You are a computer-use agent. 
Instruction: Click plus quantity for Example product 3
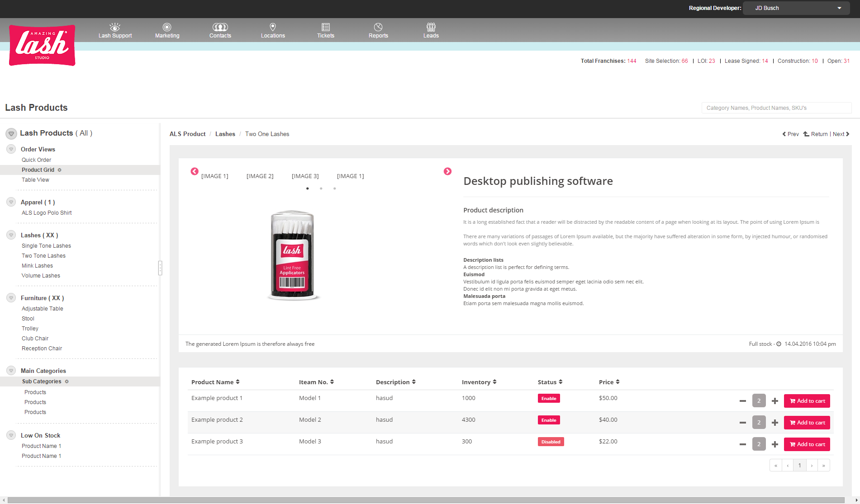coord(775,444)
